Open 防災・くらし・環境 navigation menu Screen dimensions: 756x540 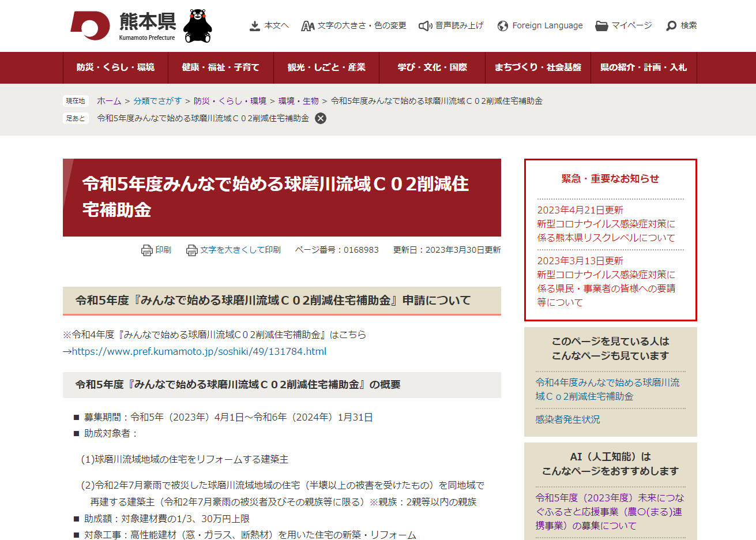[x=115, y=67]
